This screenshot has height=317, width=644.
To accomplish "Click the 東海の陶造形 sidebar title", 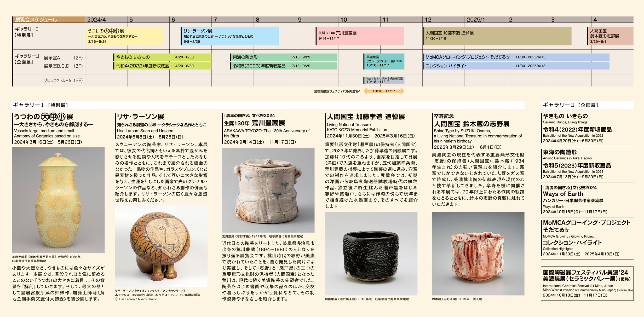I will point(560,152).
